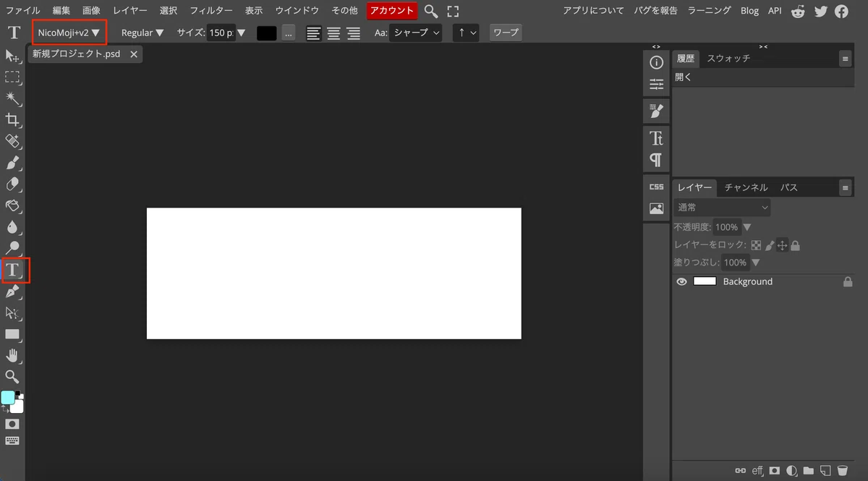The image size is (868, 481).
Task: Open the Regular font style dropdown
Action: point(142,33)
